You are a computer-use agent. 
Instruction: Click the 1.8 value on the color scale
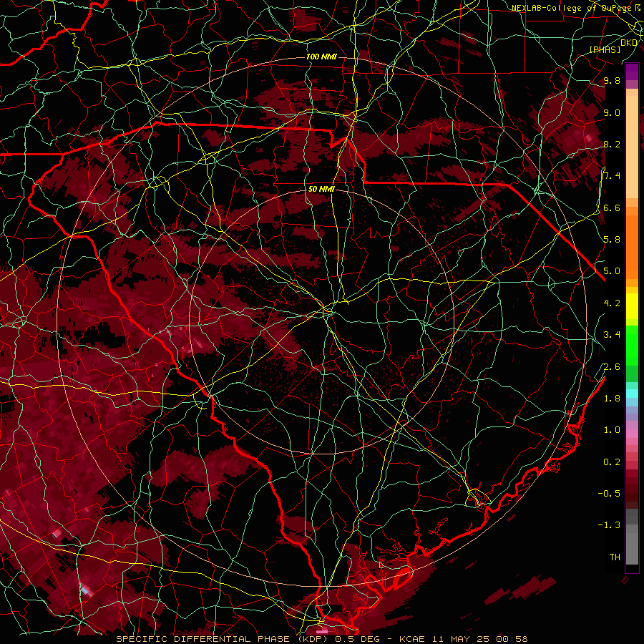point(612,399)
